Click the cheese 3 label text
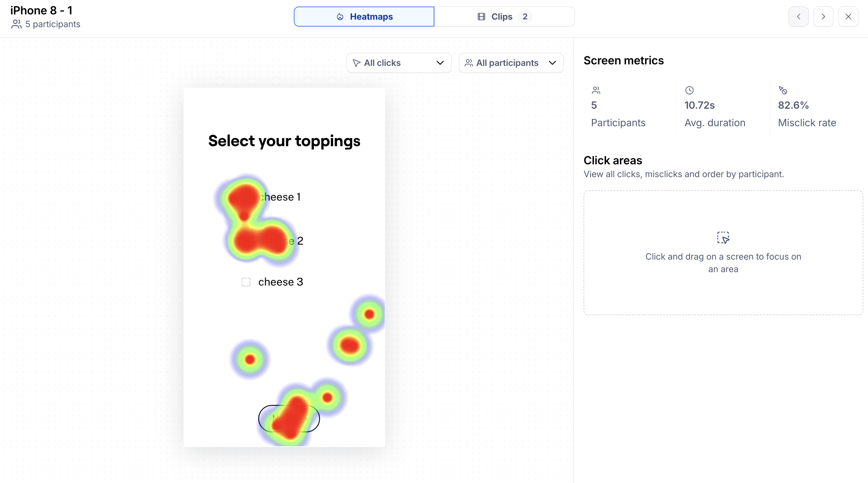The width and height of the screenshot is (868, 483). pos(280,282)
